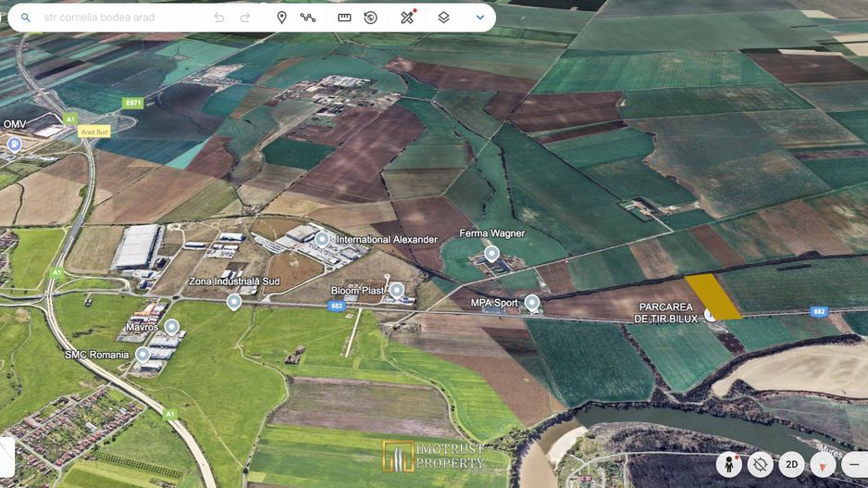Open the map layers panel
The width and height of the screenshot is (868, 488).
coord(444,18)
